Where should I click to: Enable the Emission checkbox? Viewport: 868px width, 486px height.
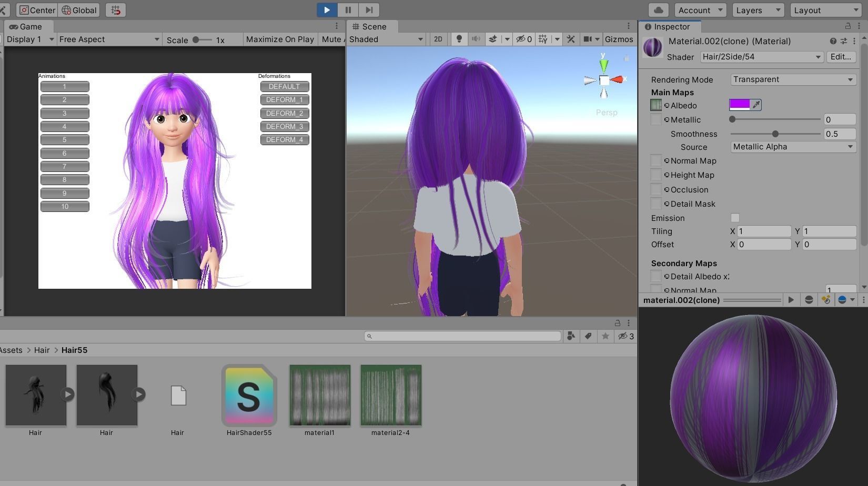point(734,218)
